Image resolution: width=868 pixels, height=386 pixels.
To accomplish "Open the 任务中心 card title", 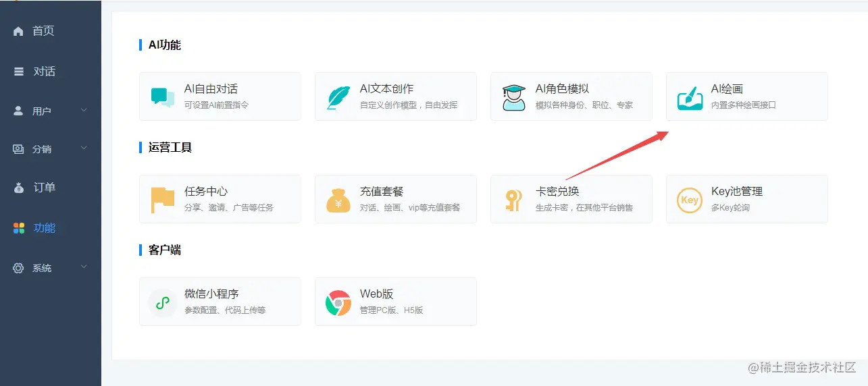I will pos(206,192).
